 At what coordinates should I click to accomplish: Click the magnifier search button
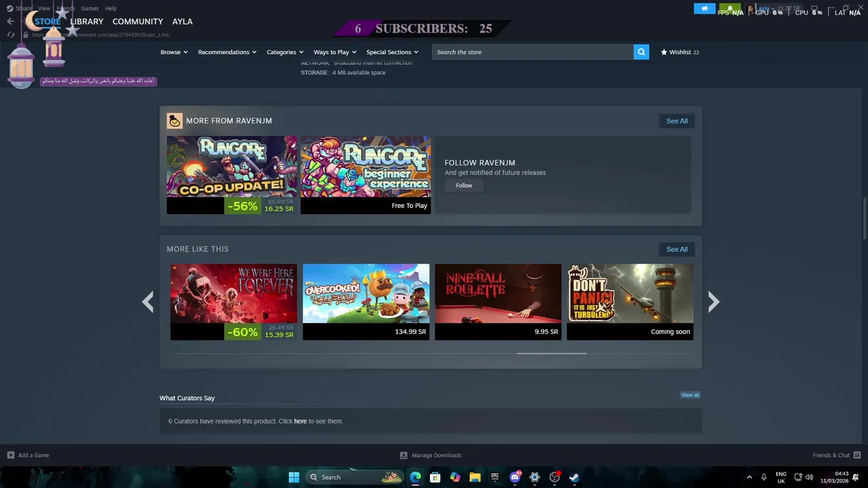tap(642, 52)
